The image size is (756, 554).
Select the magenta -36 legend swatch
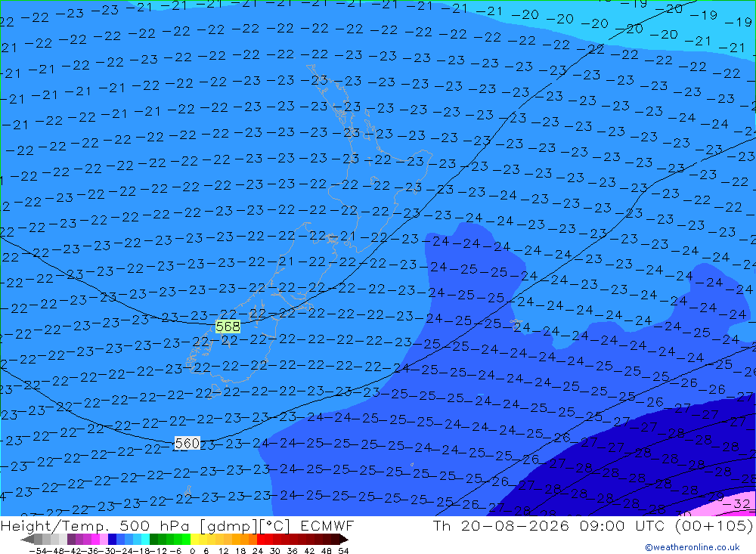(96, 539)
